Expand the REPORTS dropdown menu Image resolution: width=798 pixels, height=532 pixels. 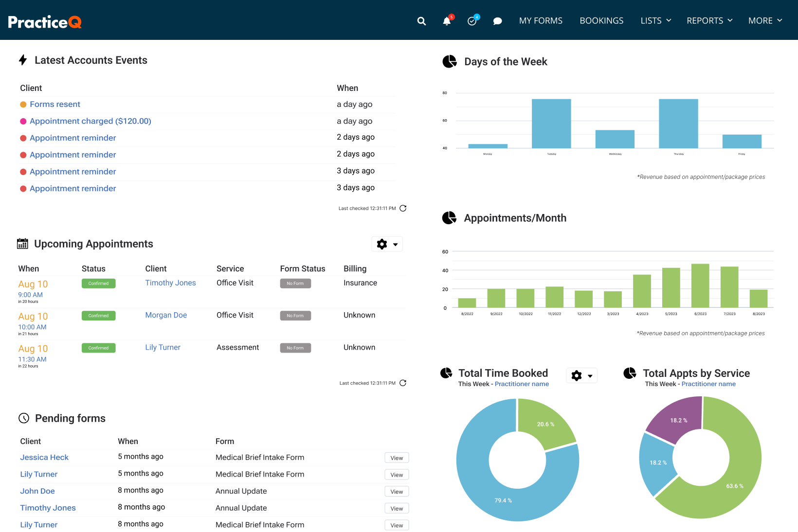pyautogui.click(x=709, y=21)
